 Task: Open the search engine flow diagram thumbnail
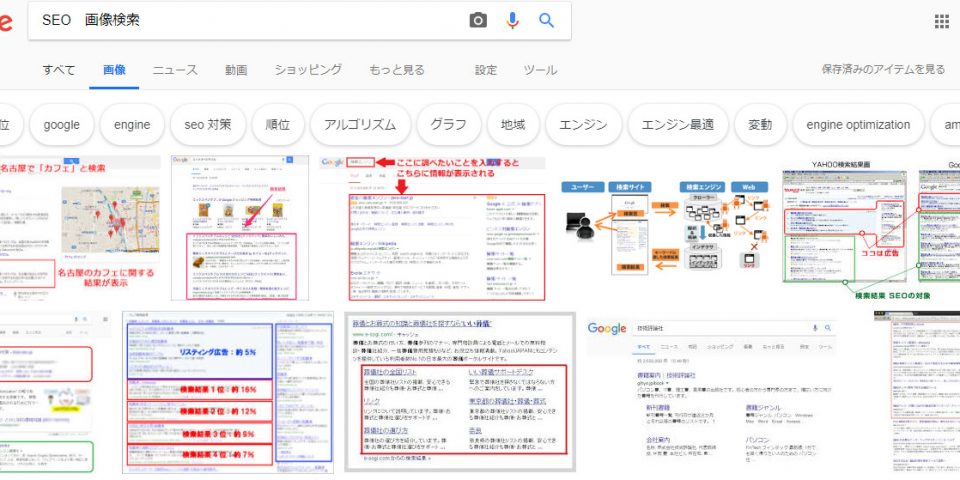click(665, 228)
